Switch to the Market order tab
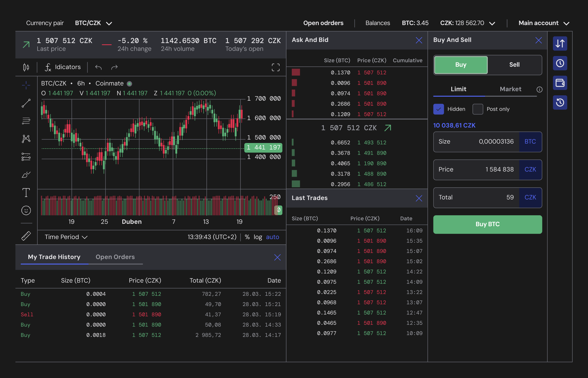Viewport: 588px width, 378px height. tap(510, 89)
